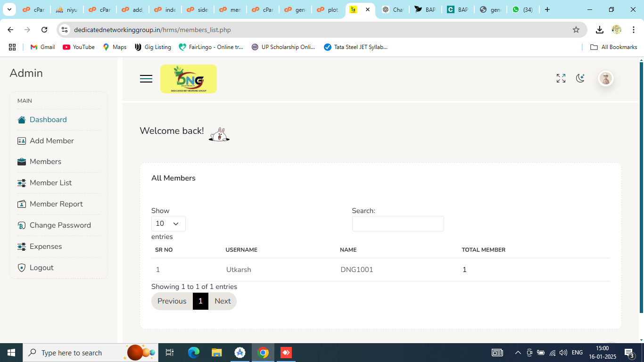This screenshot has width=644, height=362.
Task: Click the Change Password icon
Action: [22, 225]
